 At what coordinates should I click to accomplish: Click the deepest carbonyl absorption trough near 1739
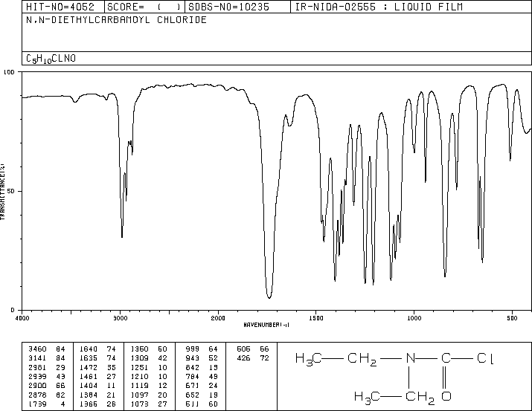(269, 297)
